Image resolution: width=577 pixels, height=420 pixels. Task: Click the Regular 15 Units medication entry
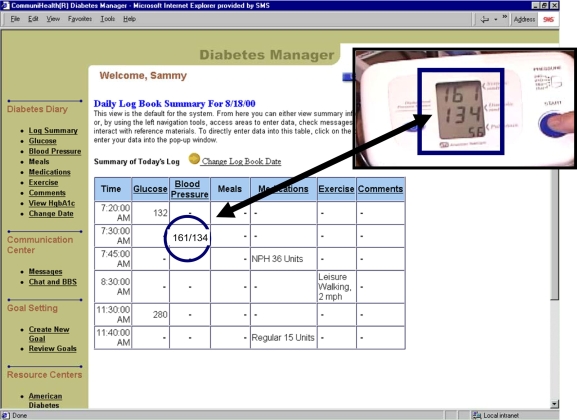283,338
